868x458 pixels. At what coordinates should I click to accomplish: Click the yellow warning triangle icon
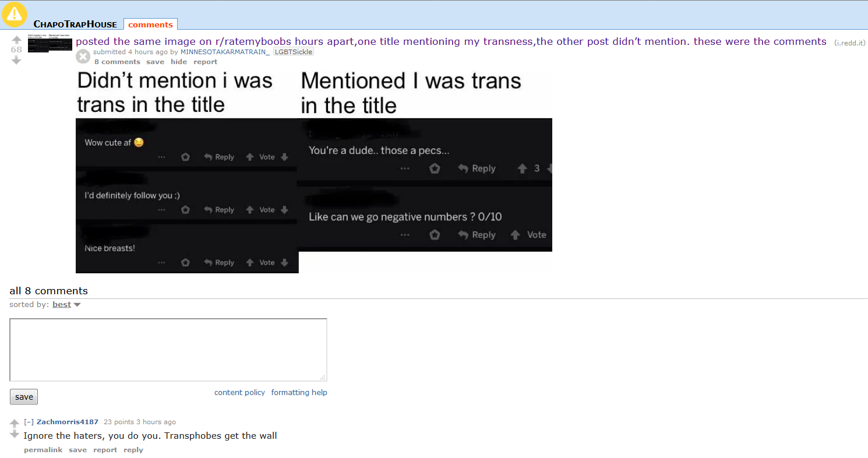pyautogui.click(x=14, y=15)
